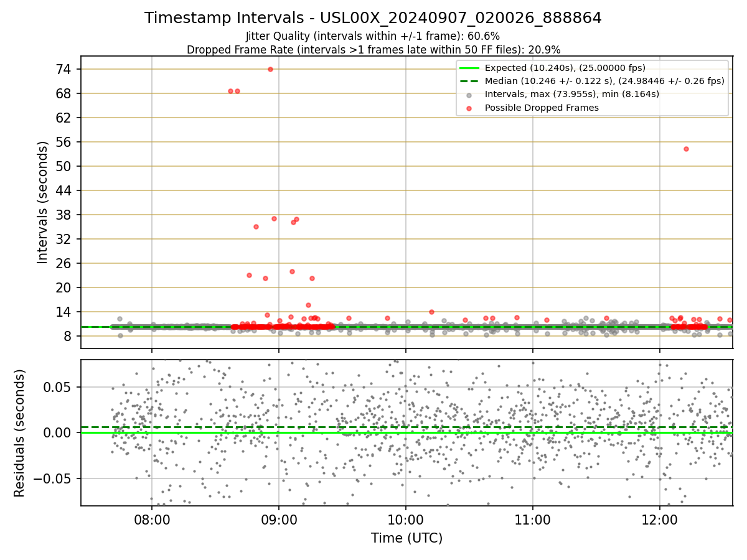Click the 'Intervals (seconds)' y-axis label

42,202
